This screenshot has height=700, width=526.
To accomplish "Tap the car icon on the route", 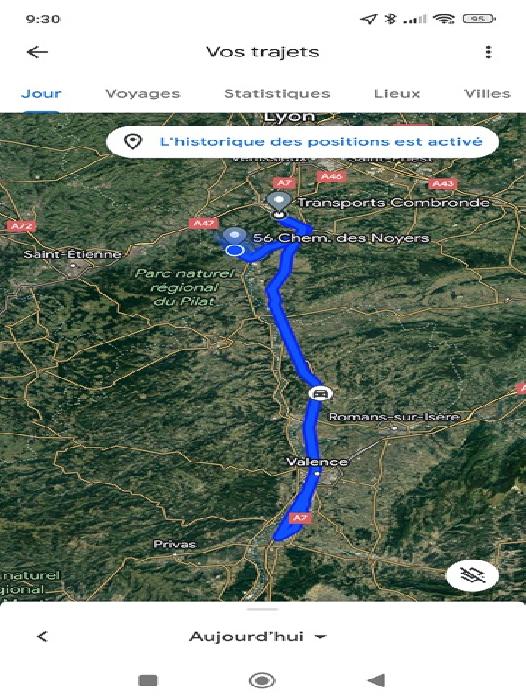I will (320, 393).
